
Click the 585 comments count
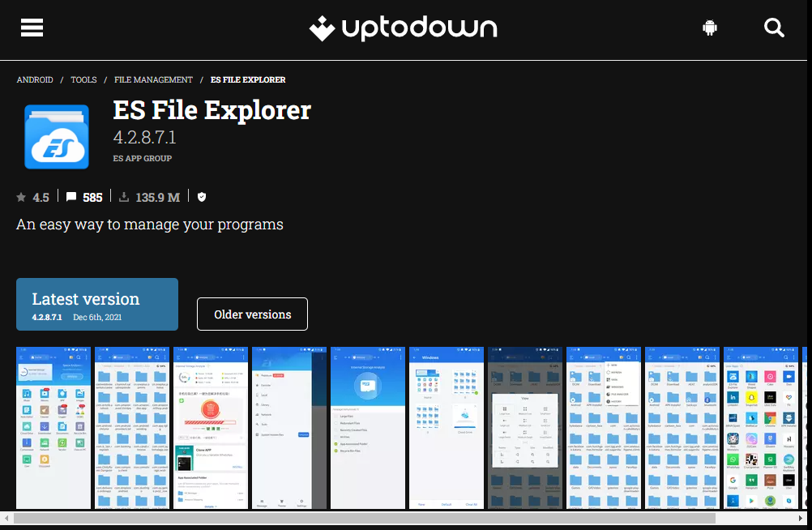[x=92, y=198]
